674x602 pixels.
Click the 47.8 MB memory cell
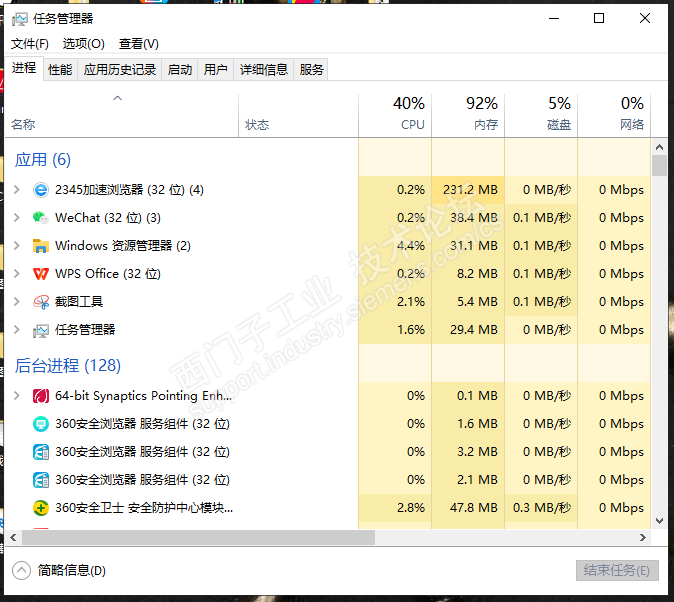click(468, 508)
